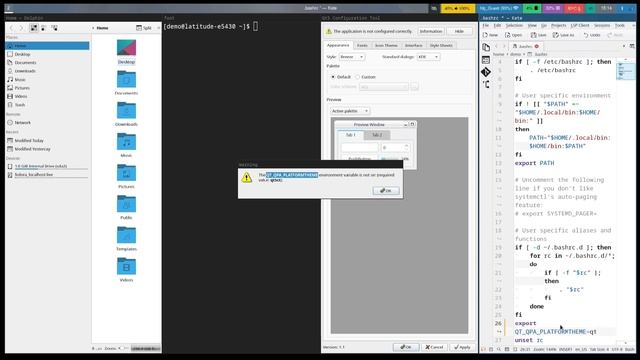The height and width of the screenshot is (360, 640).
Task: Click the Home breadcrumb in Dolphin
Action: pyautogui.click(x=102, y=28)
